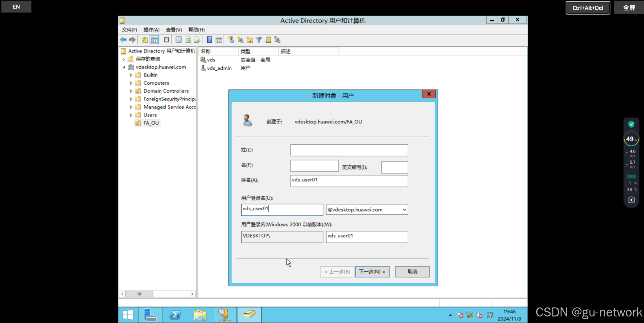
Task: Click the Export list toolbar icon
Action: coord(197,40)
